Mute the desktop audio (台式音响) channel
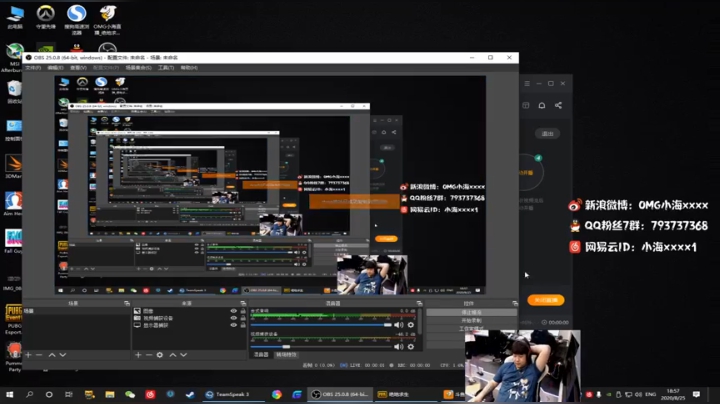 point(399,325)
